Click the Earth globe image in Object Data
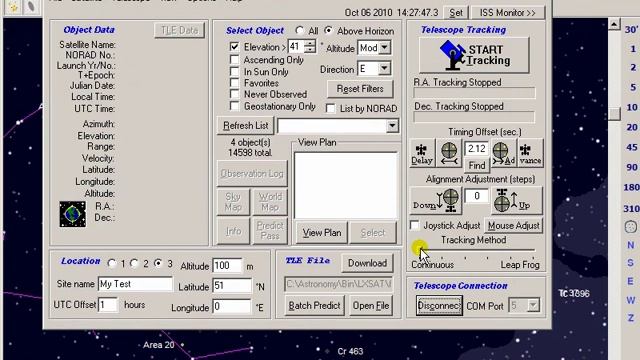 click(x=73, y=214)
